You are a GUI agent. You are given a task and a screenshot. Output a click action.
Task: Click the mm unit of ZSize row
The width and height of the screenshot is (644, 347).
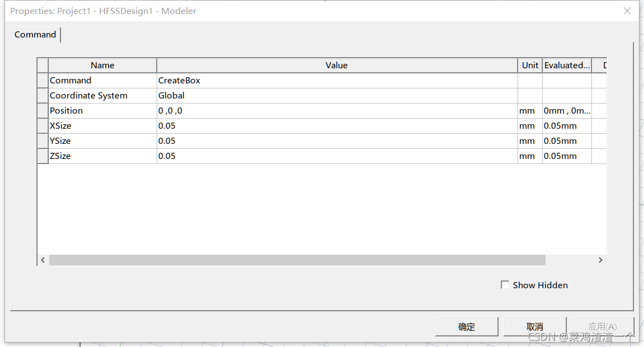pos(530,156)
